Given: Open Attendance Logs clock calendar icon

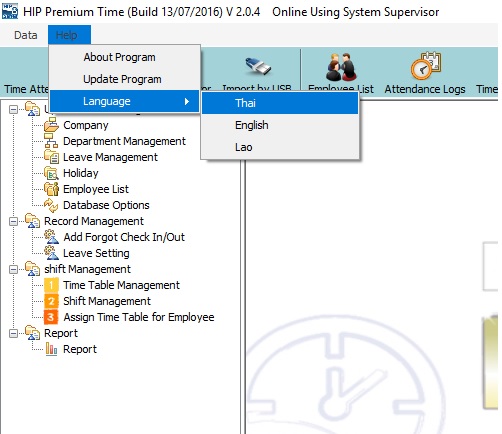Looking at the screenshot, I should [426, 65].
